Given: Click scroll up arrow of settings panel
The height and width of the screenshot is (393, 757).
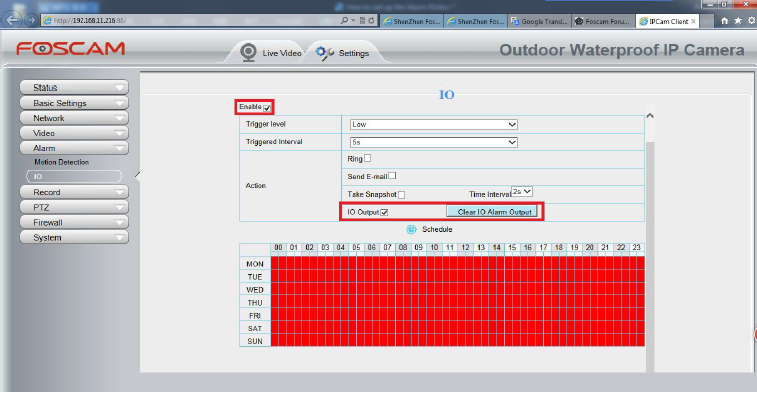Looking at the screenshot, I should point(650,116).
